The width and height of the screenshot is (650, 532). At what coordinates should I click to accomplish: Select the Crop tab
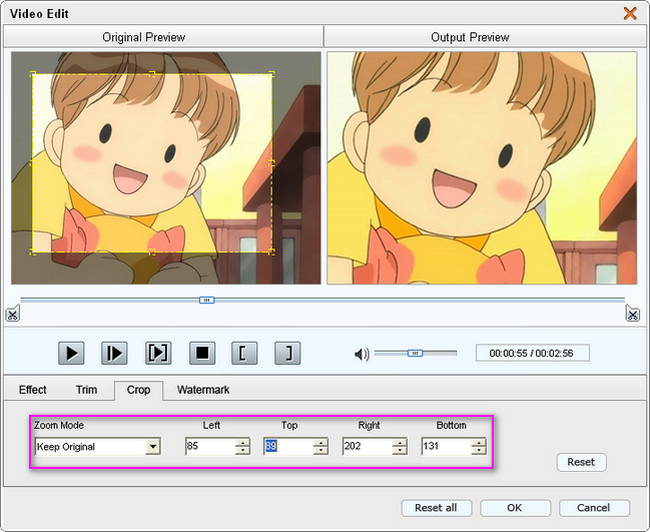[138, 390]
